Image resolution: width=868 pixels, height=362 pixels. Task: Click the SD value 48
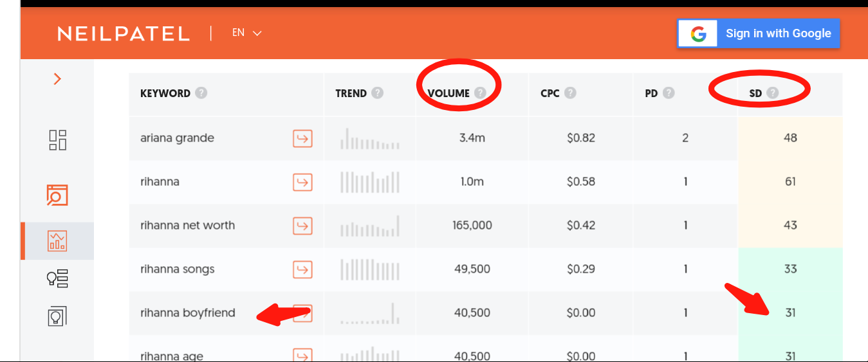pos(790,138)
